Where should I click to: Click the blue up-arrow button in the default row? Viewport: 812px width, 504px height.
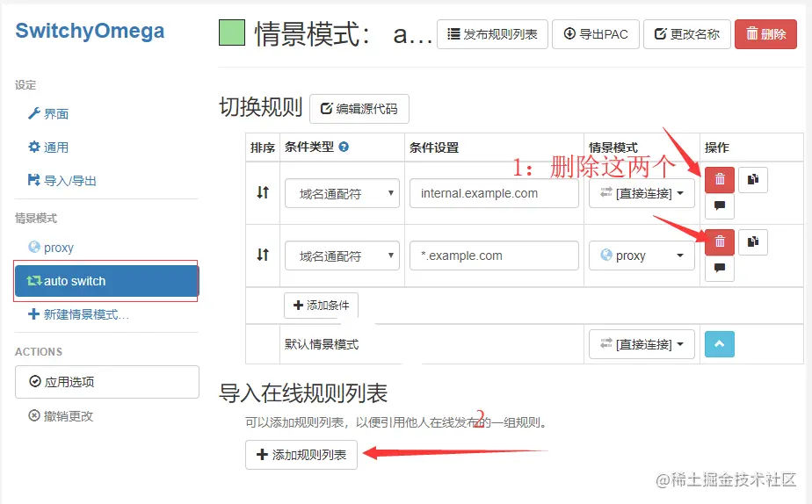pyautogui.click(x=720, y=344)
